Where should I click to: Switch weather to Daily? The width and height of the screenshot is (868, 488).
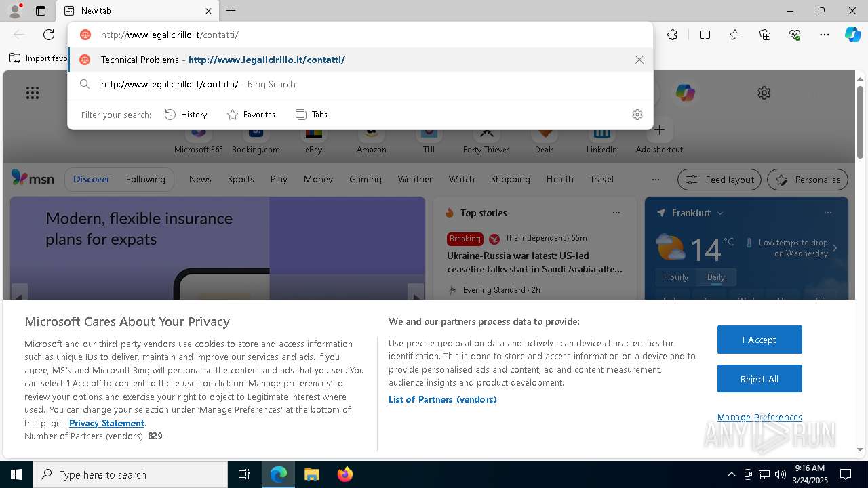[716, 277]
